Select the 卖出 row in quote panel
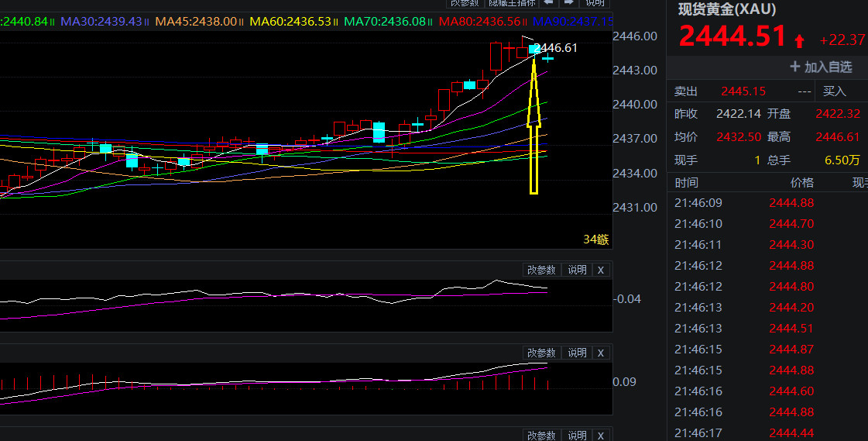This screenshot has height=441, width=868. click(686, 91)
